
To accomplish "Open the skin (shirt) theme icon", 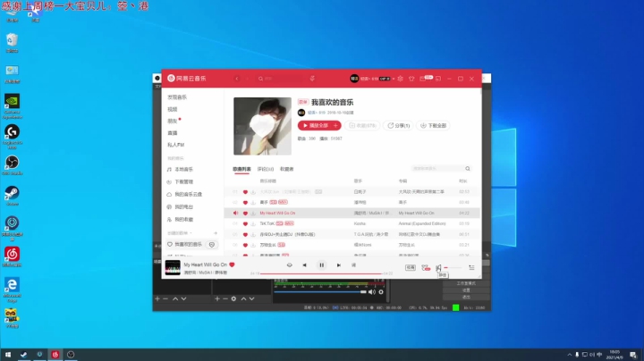I will tap(411, 79).
